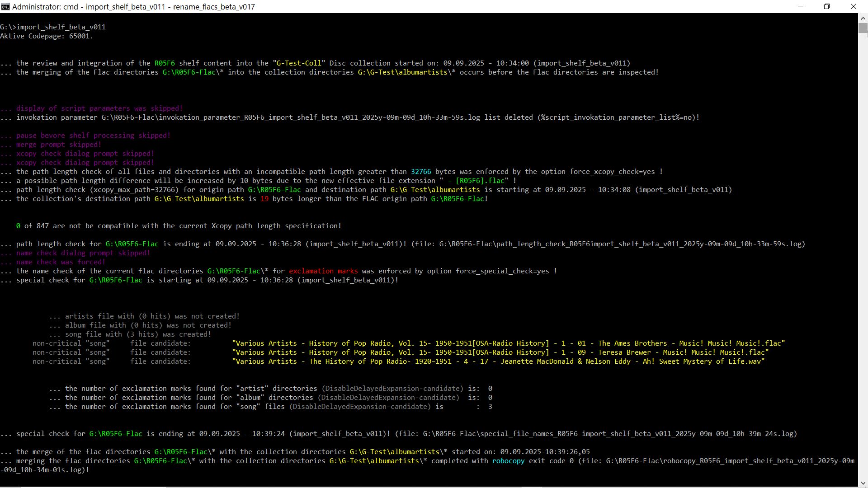
Task: Close the Administrator cmd window
Action: [854, 6]
